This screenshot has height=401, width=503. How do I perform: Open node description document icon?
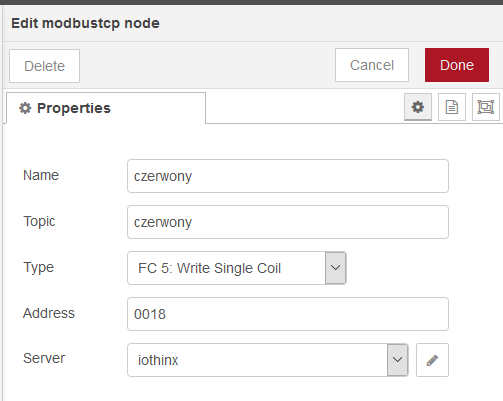coord(452,107)
